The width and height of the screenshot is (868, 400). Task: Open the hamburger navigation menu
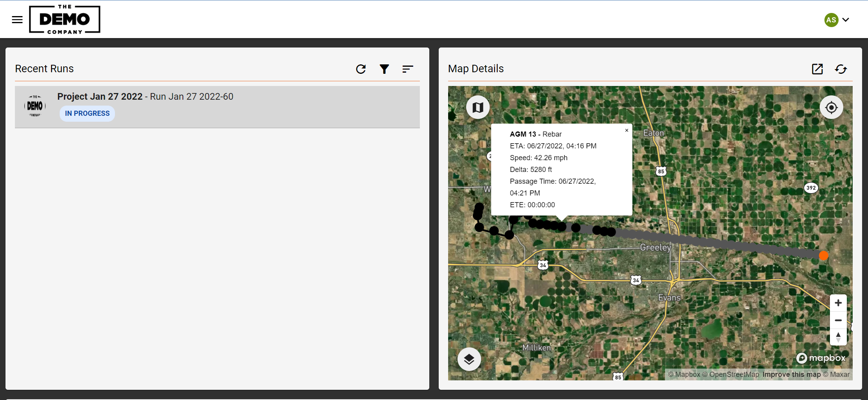tap(17, 20)
